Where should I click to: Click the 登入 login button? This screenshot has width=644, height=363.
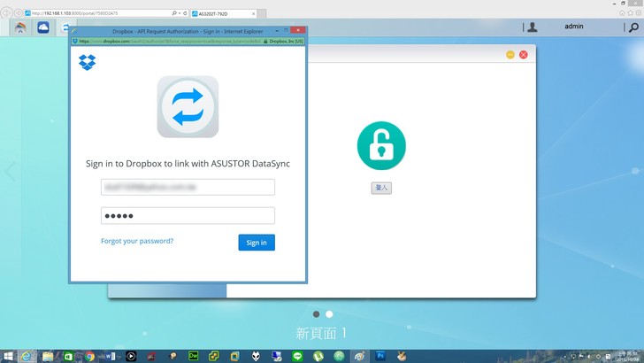[x=381, y=188]
